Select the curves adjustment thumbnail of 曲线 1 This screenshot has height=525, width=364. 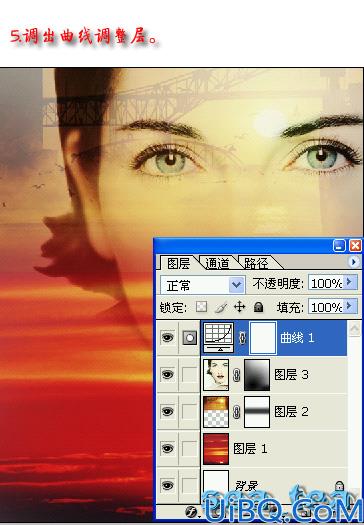(219, 337)
